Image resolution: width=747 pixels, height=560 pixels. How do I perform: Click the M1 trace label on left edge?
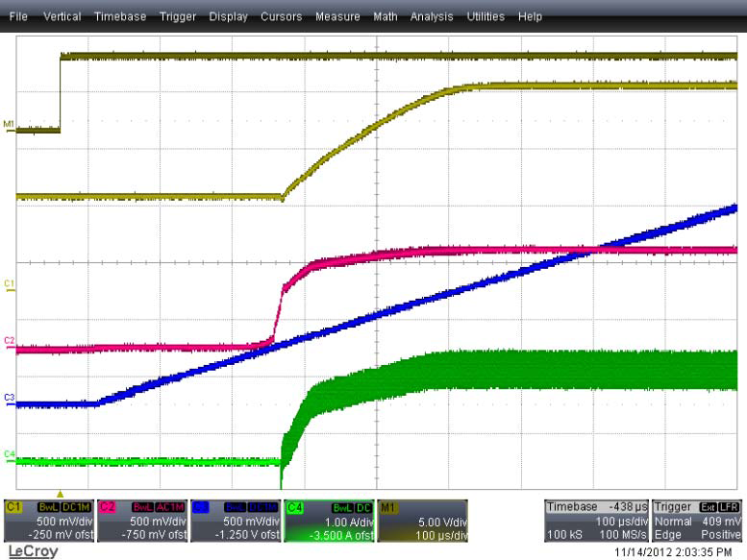coord(10,125)
